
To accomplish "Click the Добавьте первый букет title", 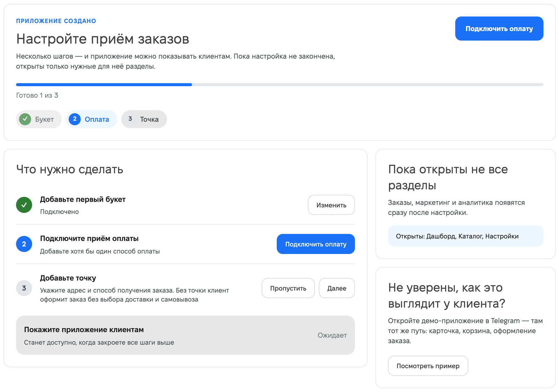I will 83,199.
